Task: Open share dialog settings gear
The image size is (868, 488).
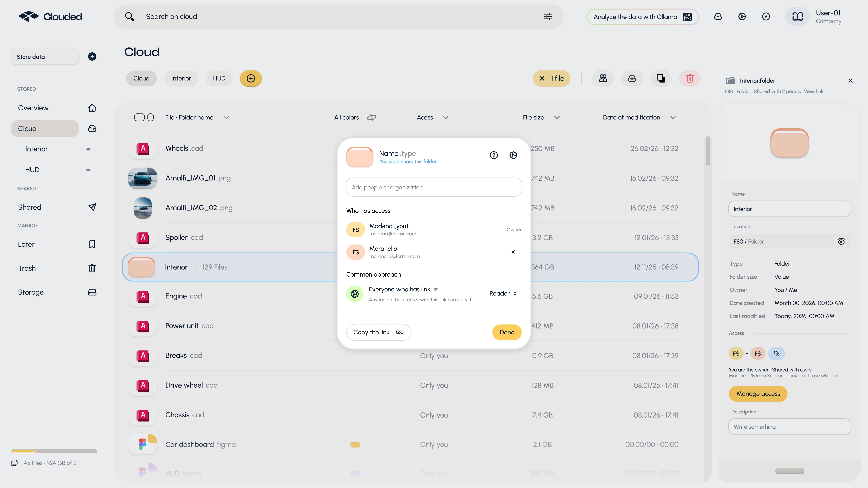Action: pos(513,155)
